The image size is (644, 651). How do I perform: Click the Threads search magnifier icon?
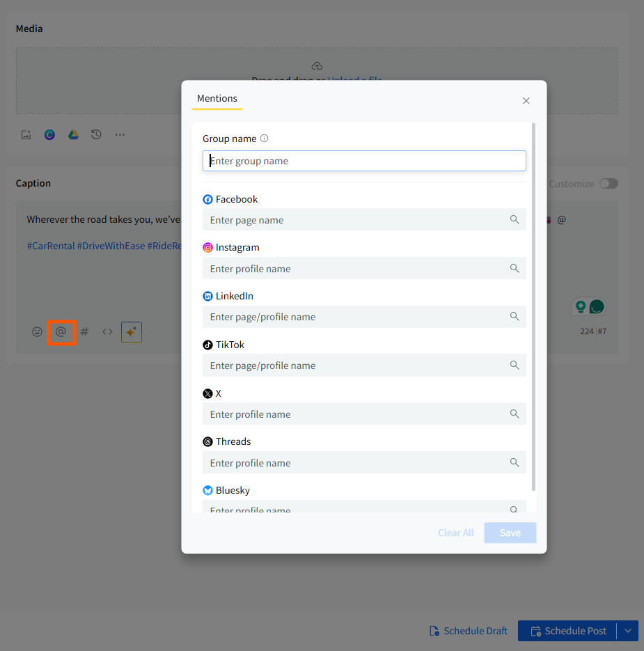(x=515, y=462)
